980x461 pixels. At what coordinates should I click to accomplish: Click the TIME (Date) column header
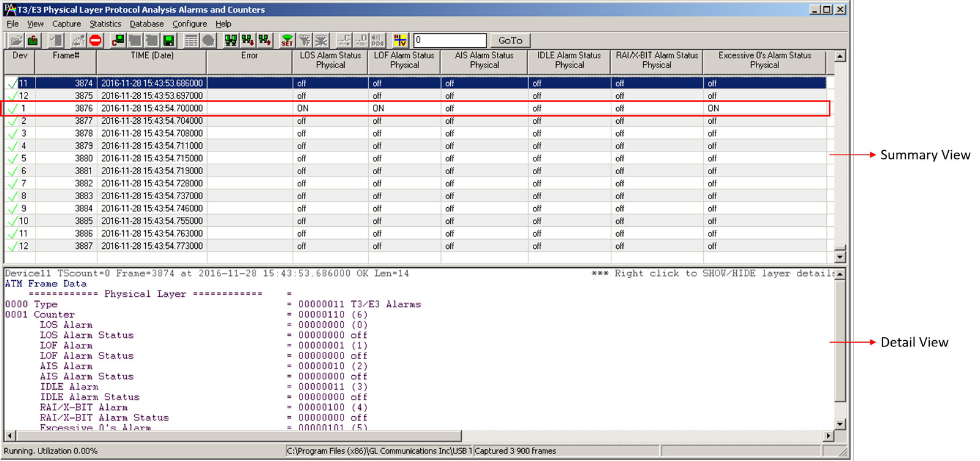coord(151,62)
